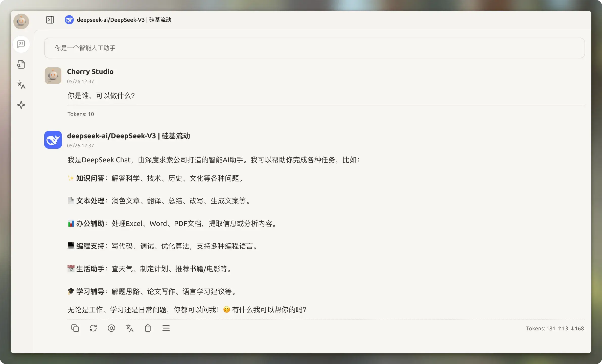Open the translate page in sidebar
This screenshot has height=364, width=602.
21,85
